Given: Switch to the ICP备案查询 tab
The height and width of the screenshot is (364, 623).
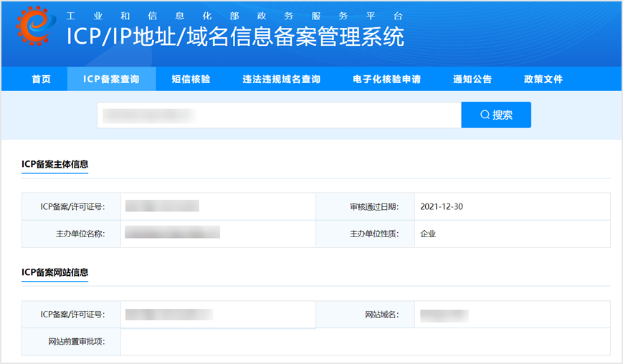Looking at the screenshot, I should [x=111, y=80].
